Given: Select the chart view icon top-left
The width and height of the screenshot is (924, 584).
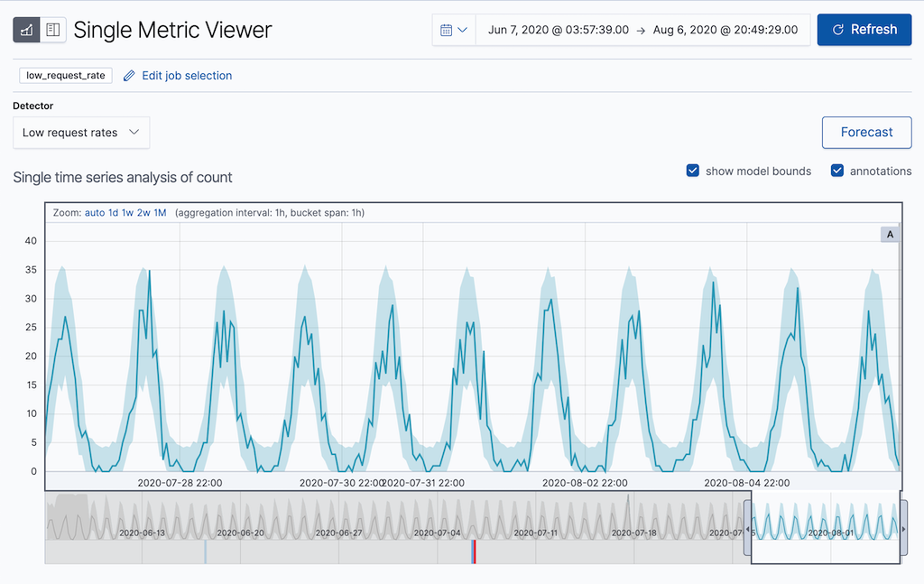Looking at the screenshot, I should tap(28, 29).
